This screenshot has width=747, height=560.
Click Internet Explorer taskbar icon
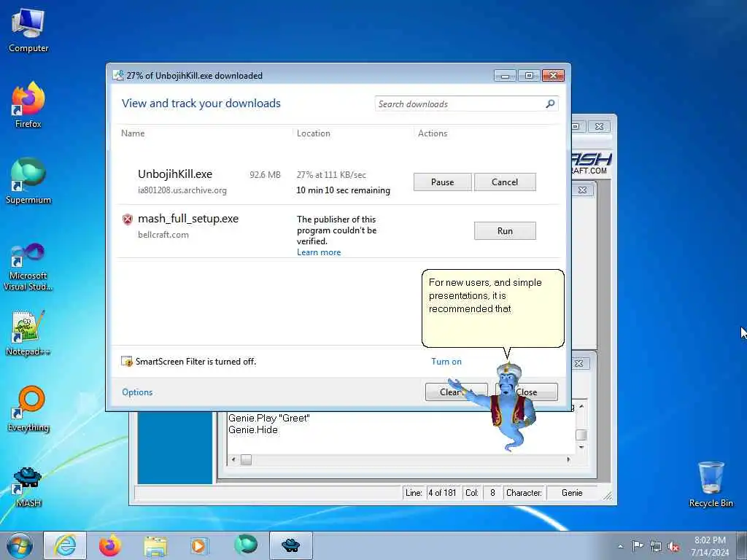pyautogui.click(x=65, y=545)
